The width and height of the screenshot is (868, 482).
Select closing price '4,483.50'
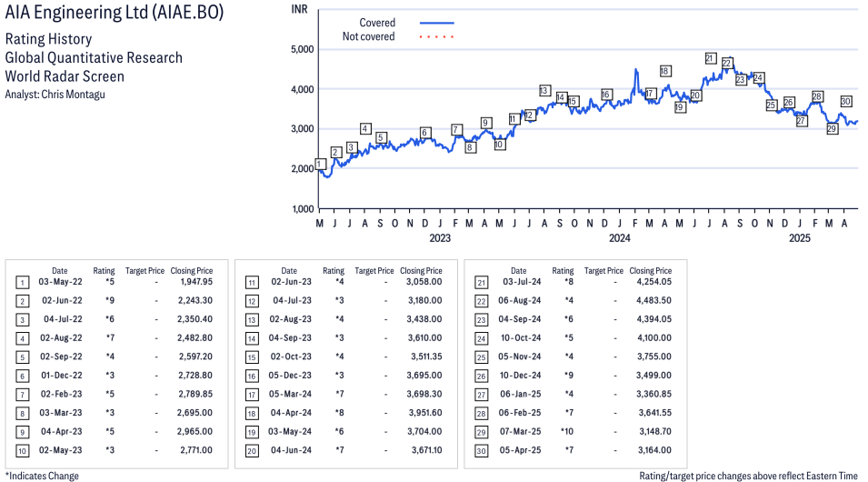pos(653,300)
